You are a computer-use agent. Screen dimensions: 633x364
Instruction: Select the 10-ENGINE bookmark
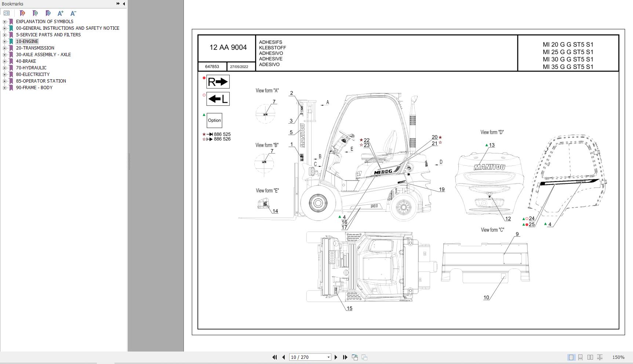click(x=27, y=41)
